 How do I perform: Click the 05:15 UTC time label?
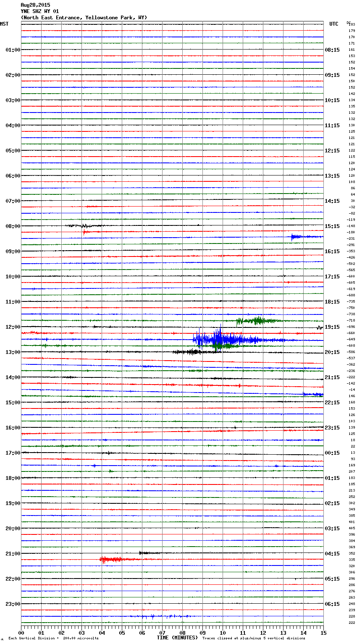(332, 579)
